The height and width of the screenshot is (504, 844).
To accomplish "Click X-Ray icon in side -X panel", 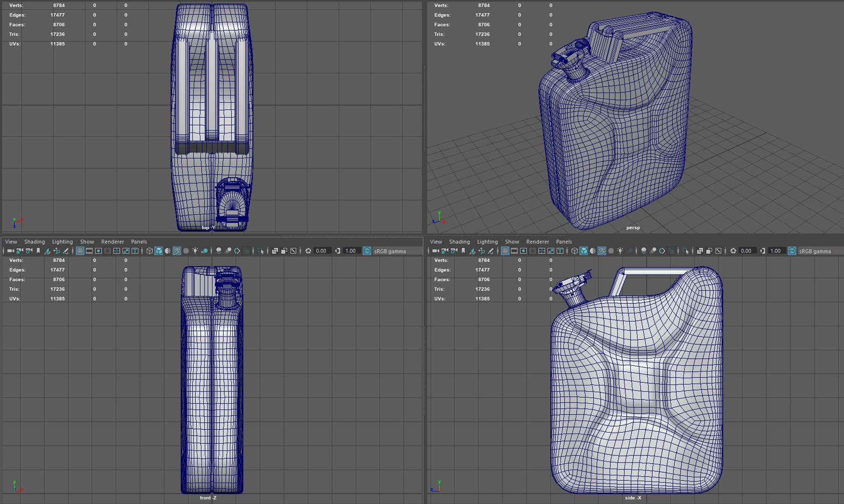I will point(699,251).
